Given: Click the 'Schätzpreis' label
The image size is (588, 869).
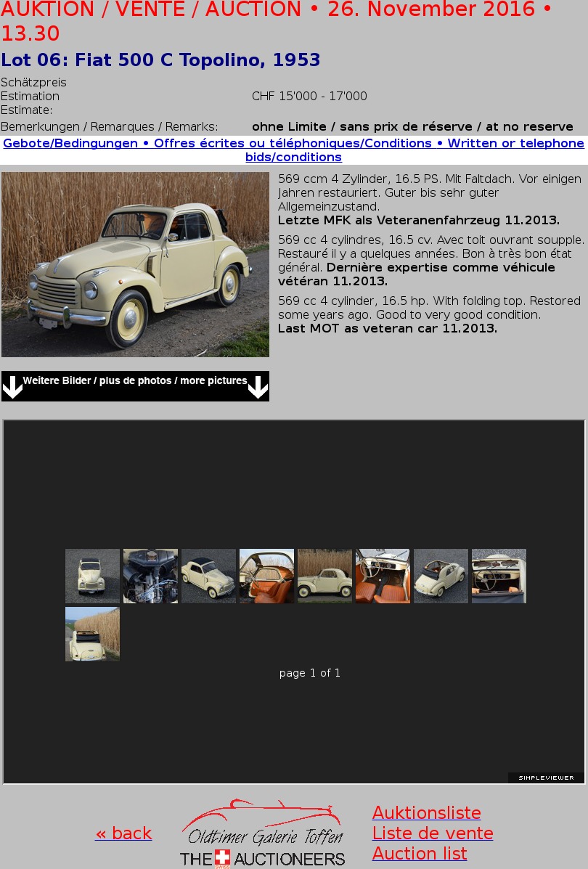Looking at the screenshot, I should pyautogui.click(x=34, y=82).
